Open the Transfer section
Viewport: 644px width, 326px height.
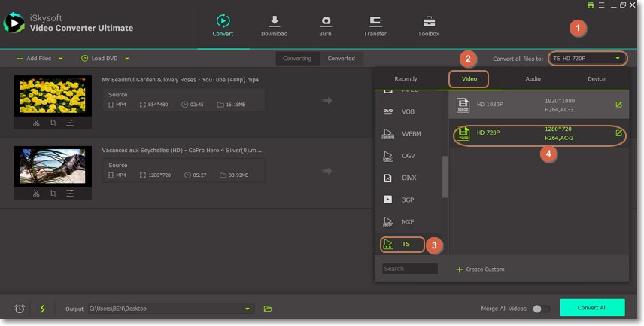[x=375, y=26]
